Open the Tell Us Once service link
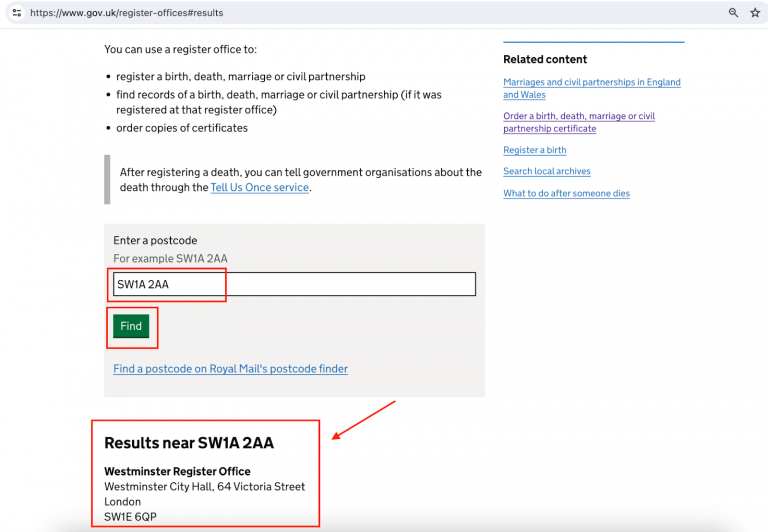 [x=259, y=187]
